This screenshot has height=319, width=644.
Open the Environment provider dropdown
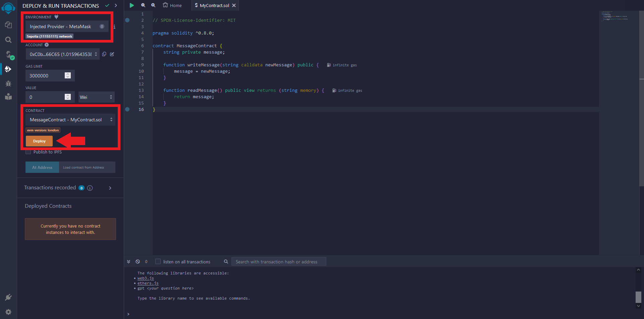67,26
